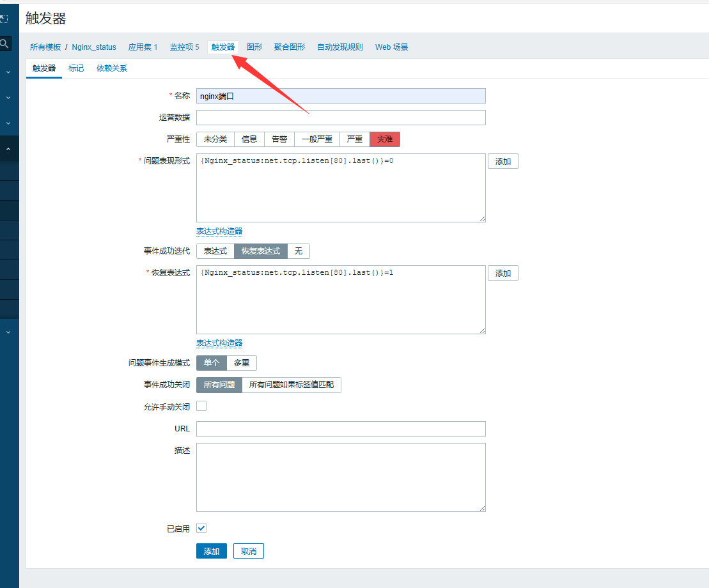Switch to the 标记 sub-tab
Screen dimensions: 709x588
76,68
